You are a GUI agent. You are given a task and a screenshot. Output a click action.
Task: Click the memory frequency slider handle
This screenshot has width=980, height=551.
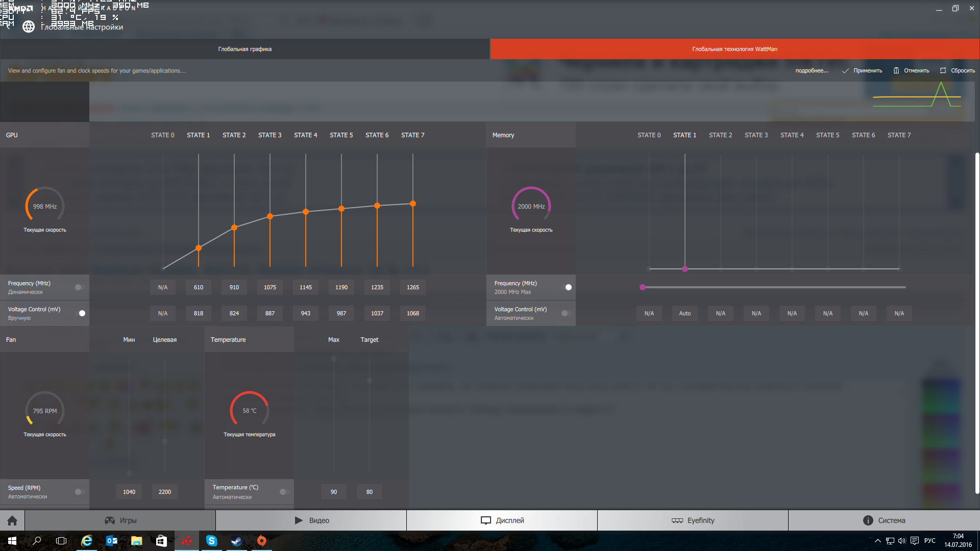coord(643,287)
